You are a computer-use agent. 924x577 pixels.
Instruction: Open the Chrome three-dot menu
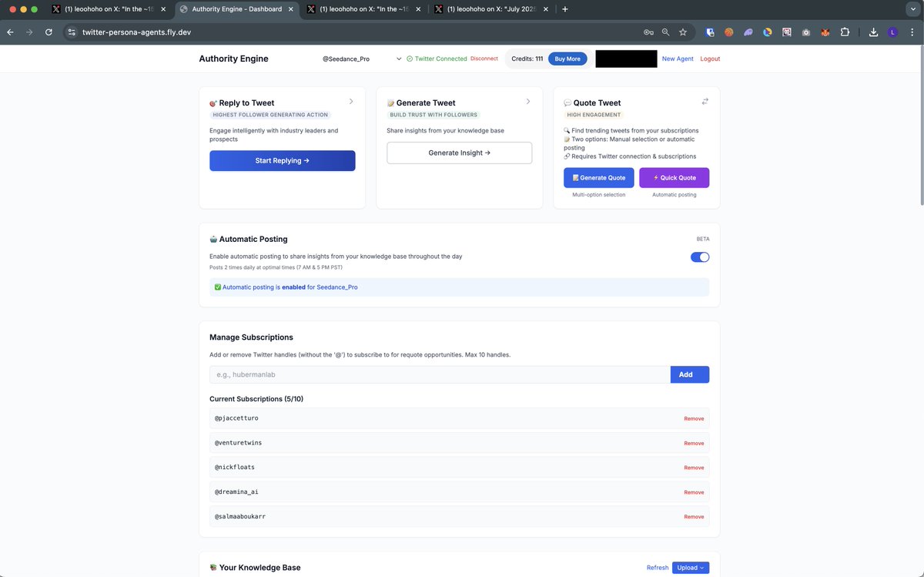point(912,32)
